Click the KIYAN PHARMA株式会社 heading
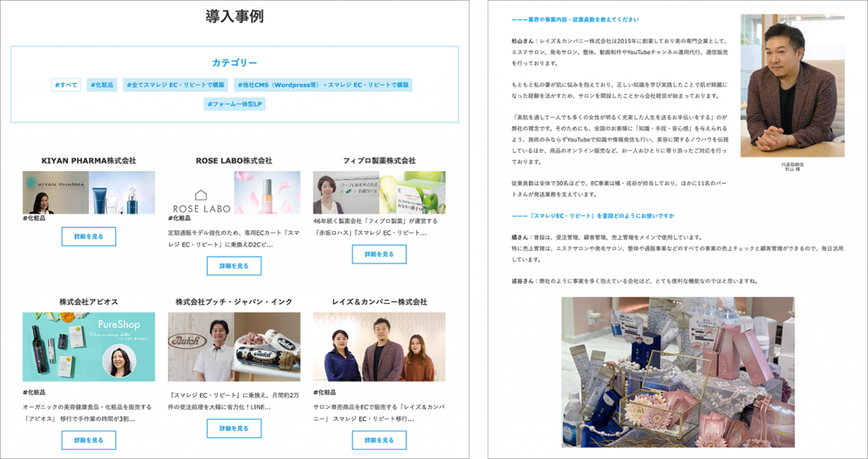 [x=88, y=160]
